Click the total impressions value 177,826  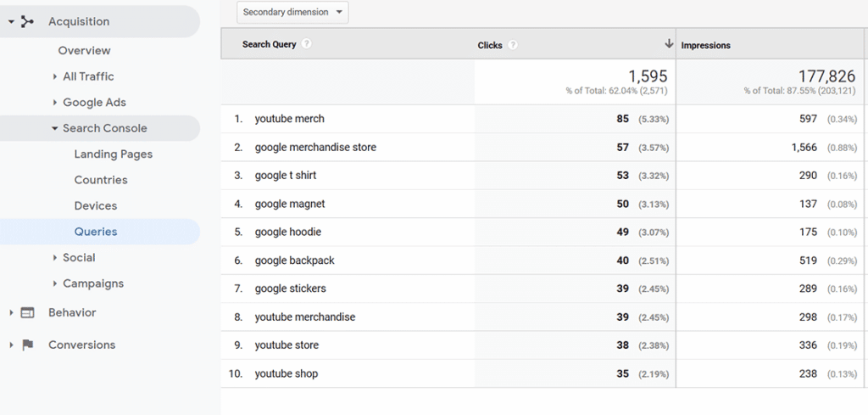click(x=827, y=76)
